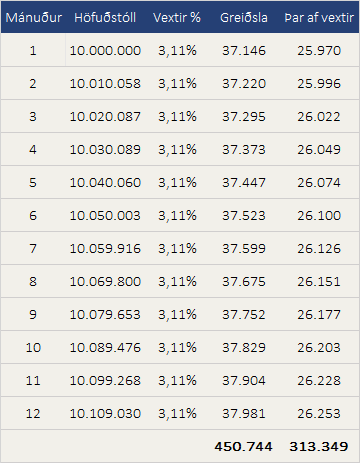
Task: Click principal 10.050.003 in month 6
Action: [x=105, y=216]
